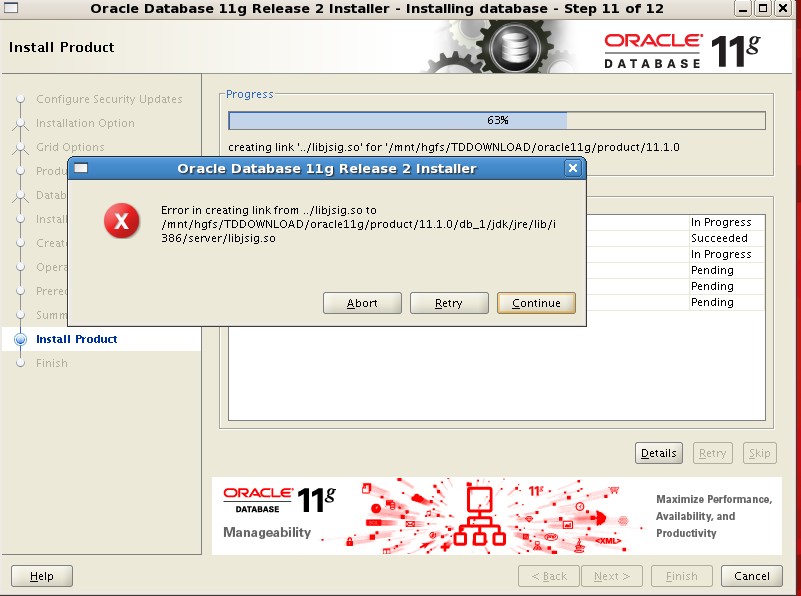This screenshot has height=596, width=801.
Task: Close the main installer window
Action: 783,8
